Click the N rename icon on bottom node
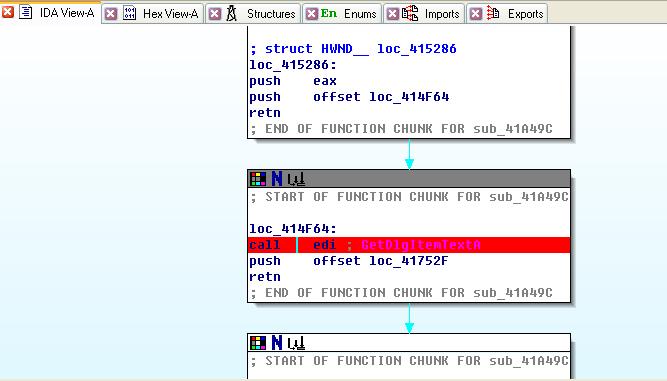This screenshot has width=667, height=381. [277, 342]
